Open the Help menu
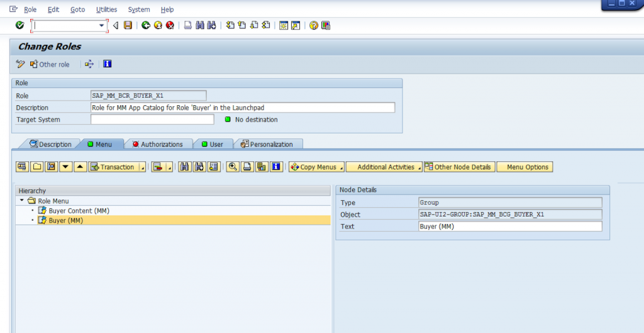Viewport: 644px width, 333px height. (167, 9)
